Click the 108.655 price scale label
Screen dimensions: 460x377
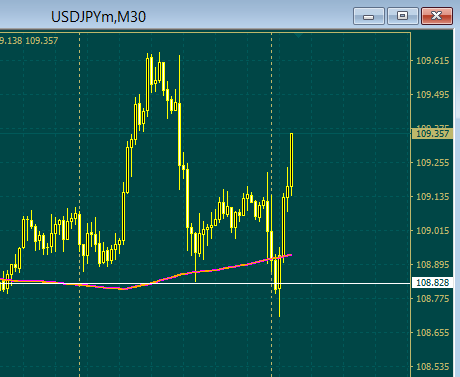tap(433, 333)
